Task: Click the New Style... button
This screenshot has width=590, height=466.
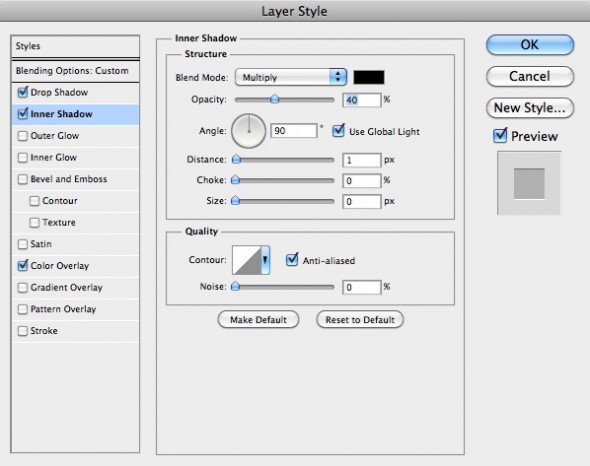Action: point(530,108)
